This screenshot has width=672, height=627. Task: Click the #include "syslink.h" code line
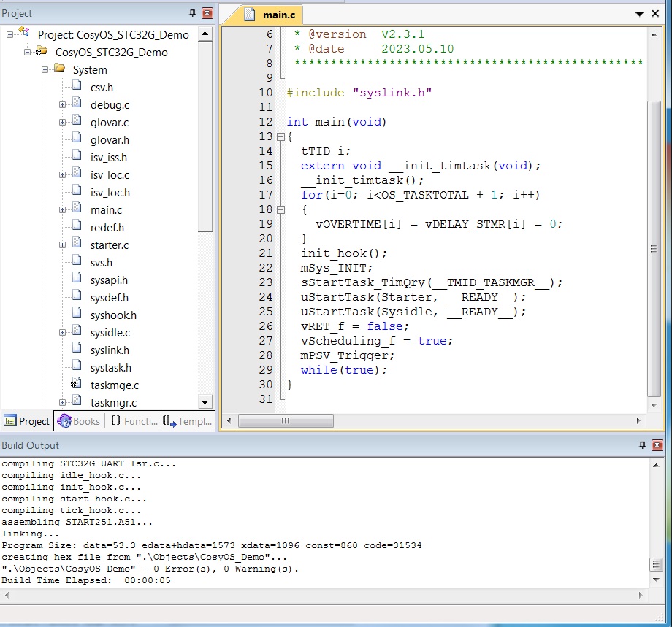(x=359, y=93)
